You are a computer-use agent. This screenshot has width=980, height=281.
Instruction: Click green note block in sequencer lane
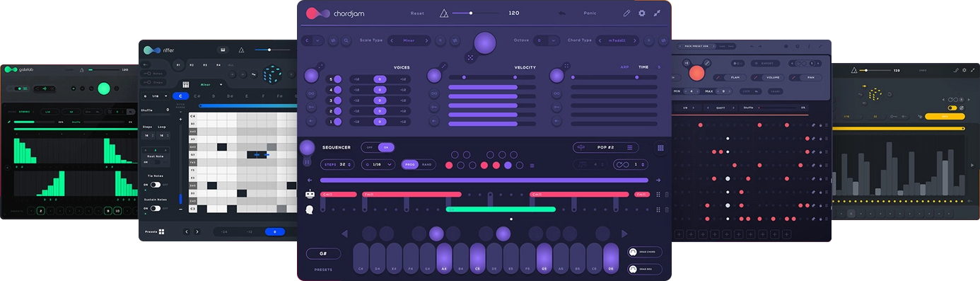tap(501, 209)
